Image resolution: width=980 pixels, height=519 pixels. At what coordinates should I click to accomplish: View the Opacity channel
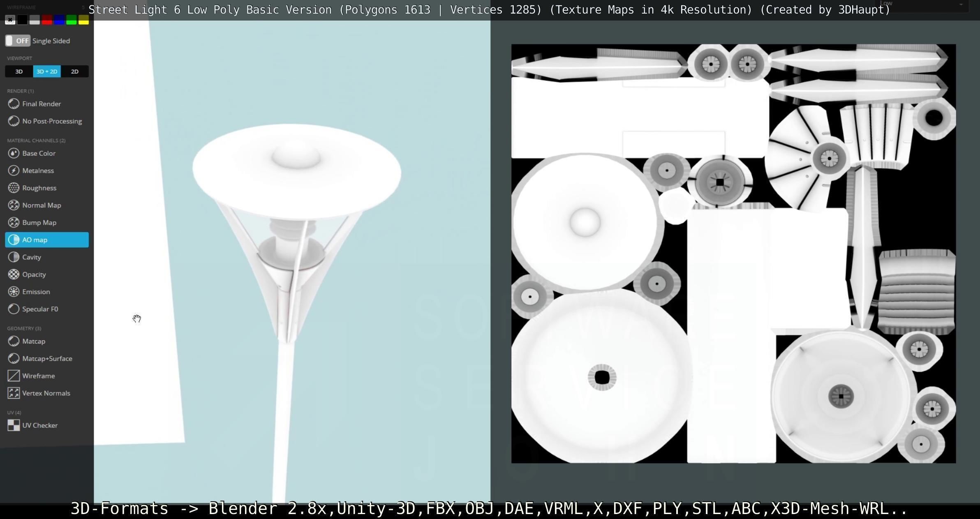pyautogui.click(x=47, y=274)
